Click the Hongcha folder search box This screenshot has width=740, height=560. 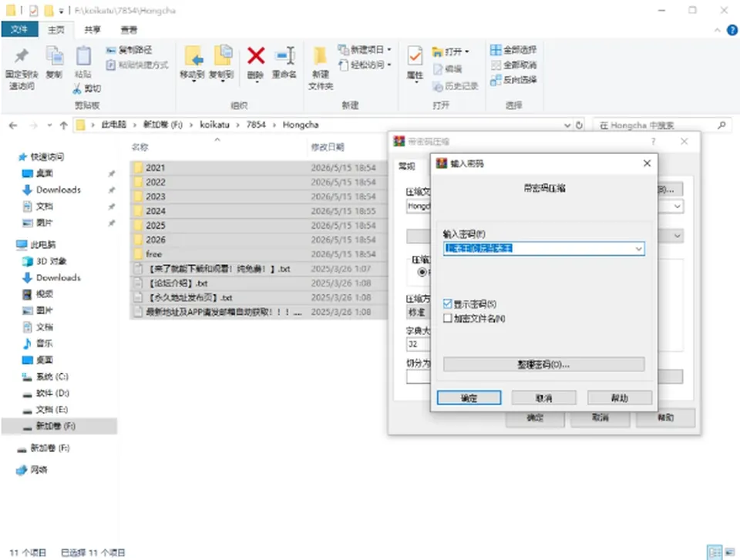point(661,126)
